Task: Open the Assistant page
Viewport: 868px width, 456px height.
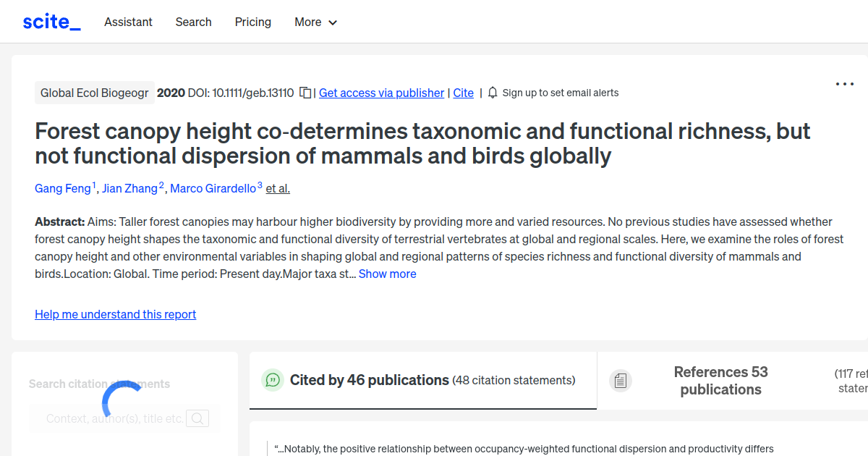Action: [128, 22]
